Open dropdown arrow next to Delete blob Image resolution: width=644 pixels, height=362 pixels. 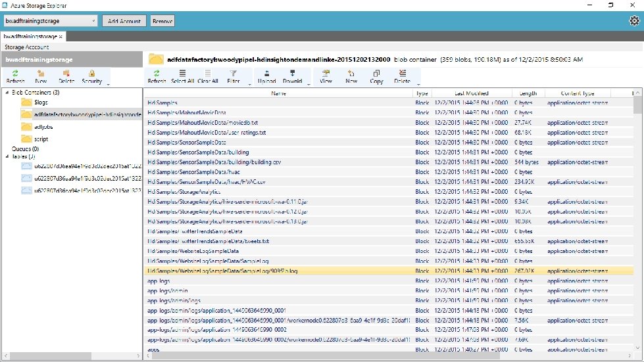pos(418,83)
